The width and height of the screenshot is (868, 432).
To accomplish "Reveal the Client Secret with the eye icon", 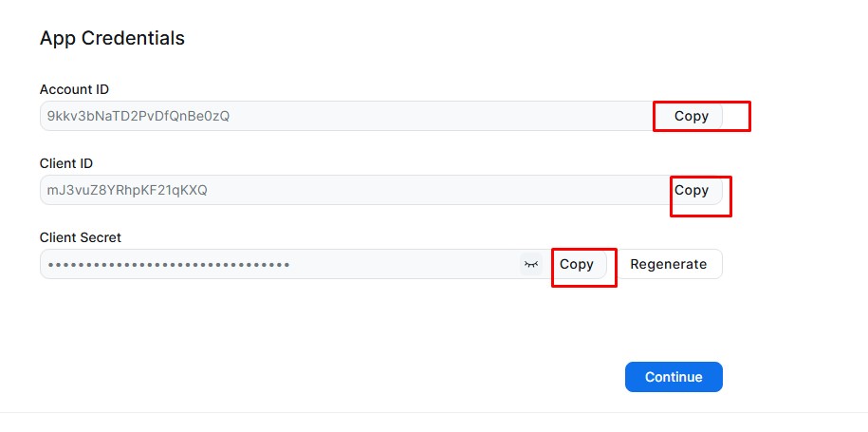I will click(531, 264).
